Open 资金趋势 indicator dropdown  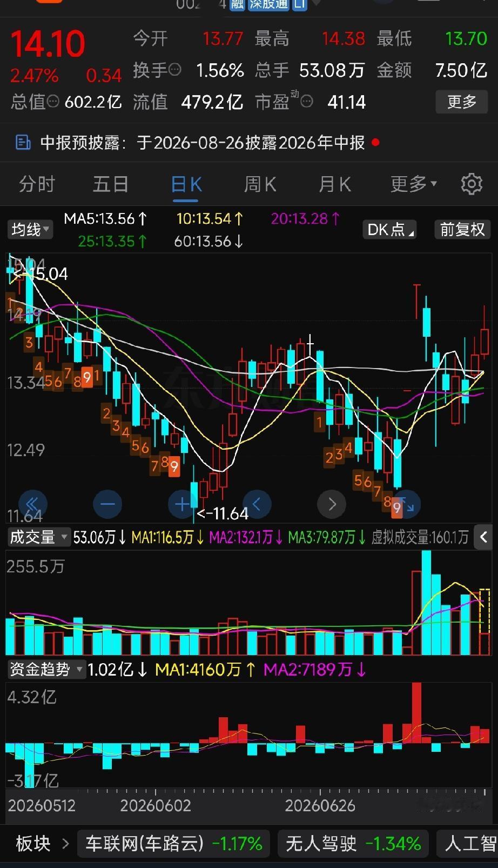point(46,670)
